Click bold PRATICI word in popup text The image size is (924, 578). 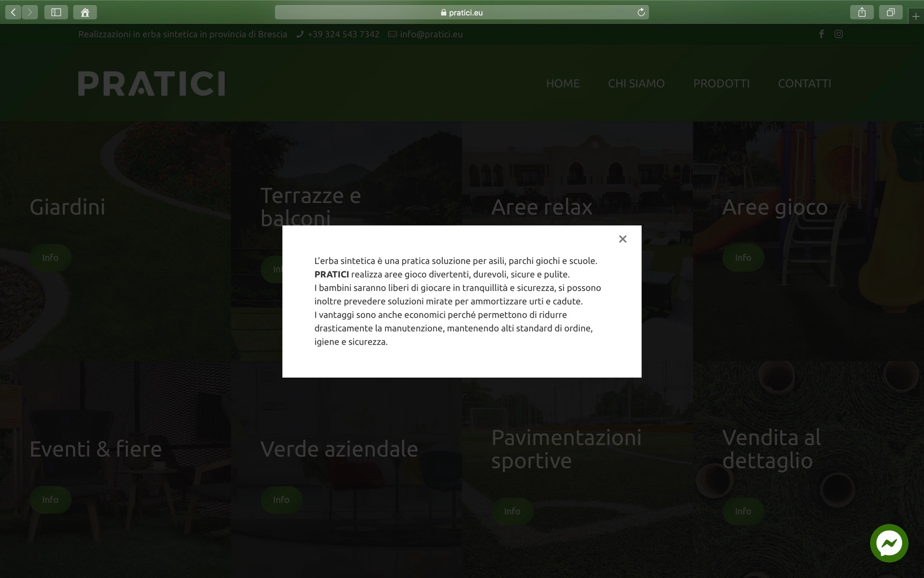tap(332, 275)
